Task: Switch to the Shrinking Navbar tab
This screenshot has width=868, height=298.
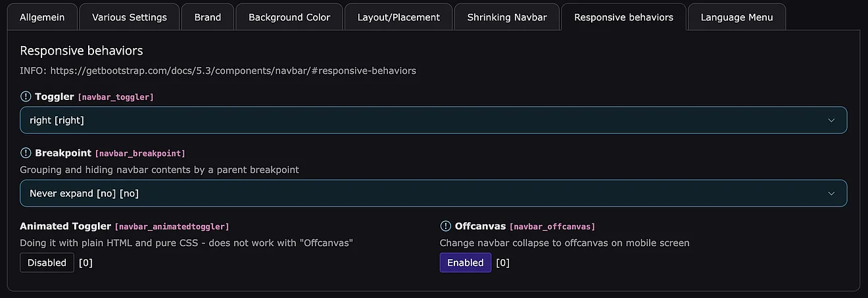Action: [x=507, y=17]
